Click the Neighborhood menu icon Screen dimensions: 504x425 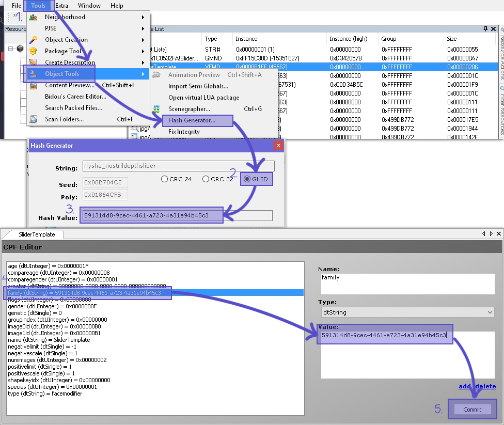pyautogui.click(x=34, y=17)
